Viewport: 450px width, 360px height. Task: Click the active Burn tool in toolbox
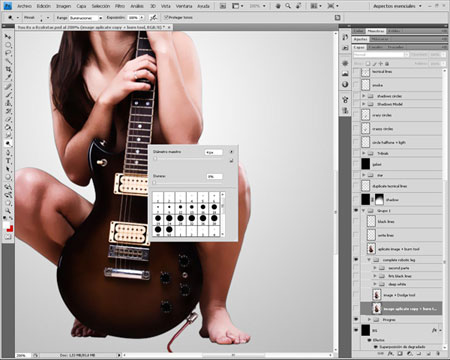pyautogui.click(x=8, y=144)
